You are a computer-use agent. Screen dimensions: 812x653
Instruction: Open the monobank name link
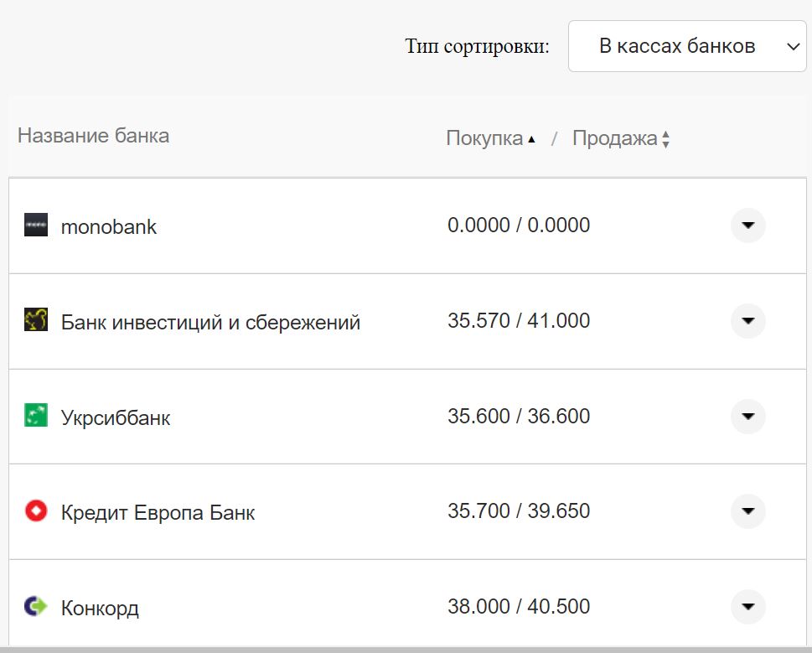[109, 225]
